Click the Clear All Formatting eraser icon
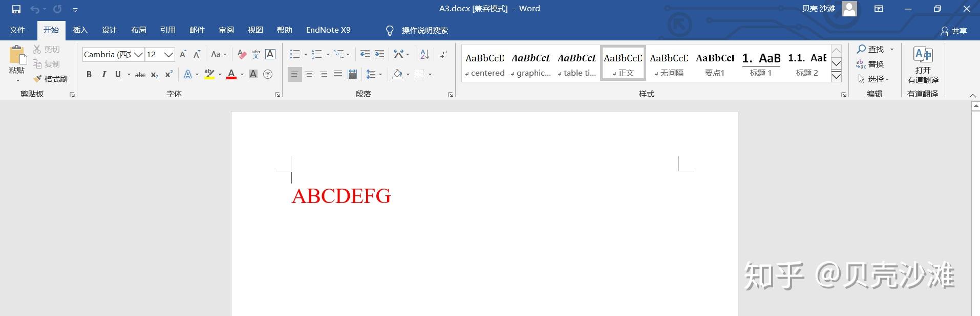The image size is (980, 316). [x=242, y=54]
